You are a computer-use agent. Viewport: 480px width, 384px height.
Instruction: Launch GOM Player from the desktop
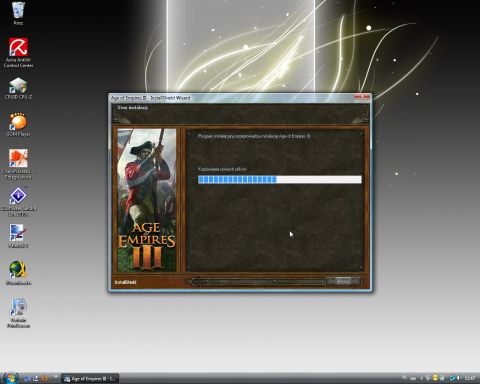pos(18,125)
